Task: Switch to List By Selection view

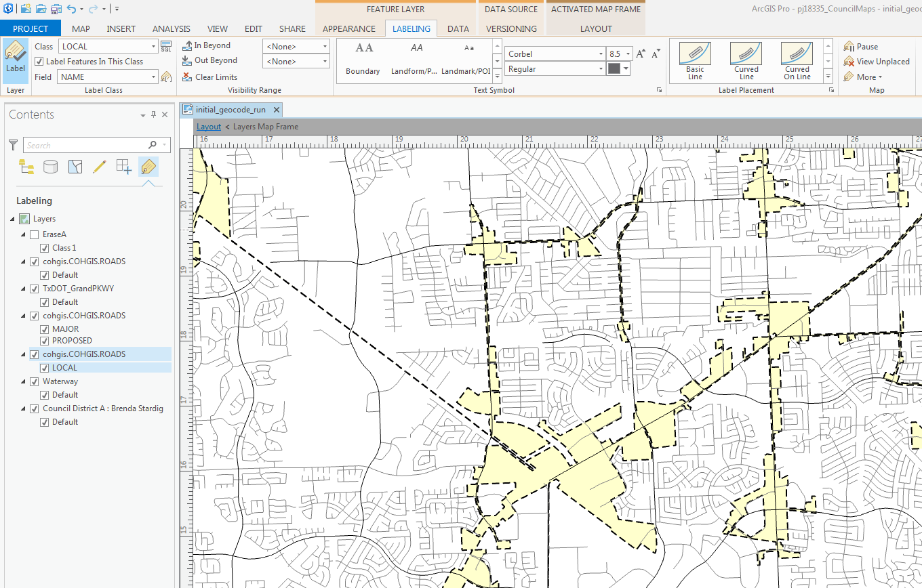Action: pos(75,167)
